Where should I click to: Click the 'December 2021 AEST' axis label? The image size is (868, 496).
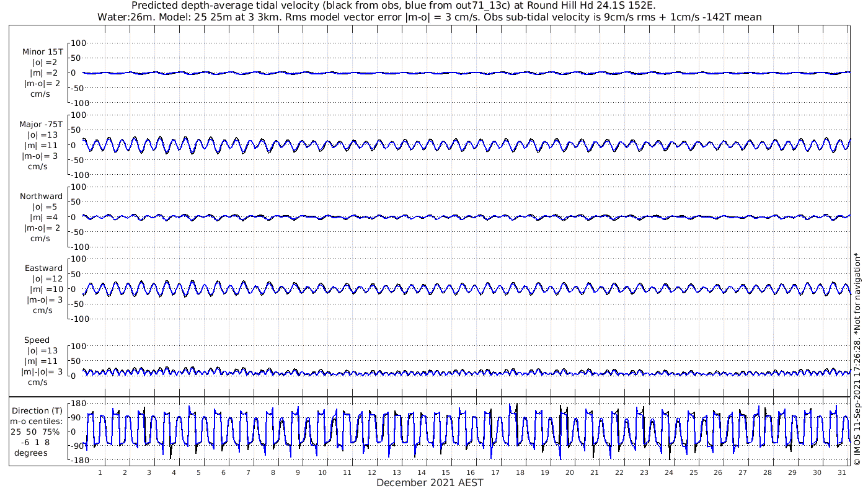click(430, 483)
